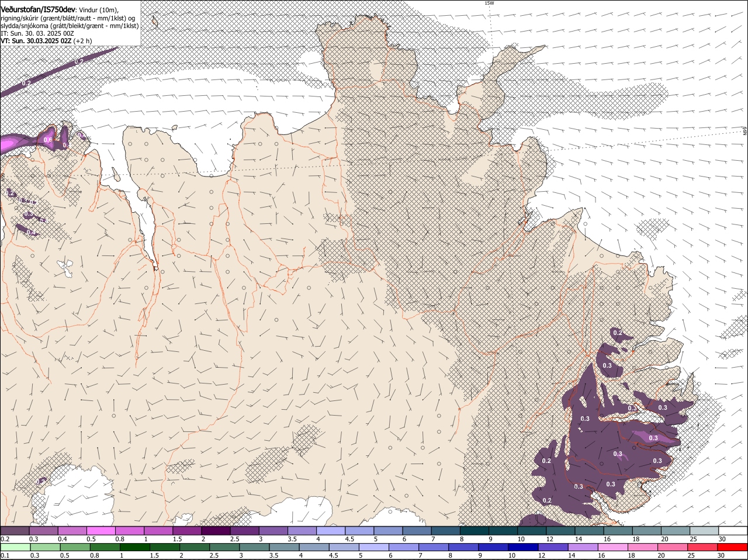Select the hot pink 20 swatch in lower legend
748x560 pixels.
(x=673, y=547)
